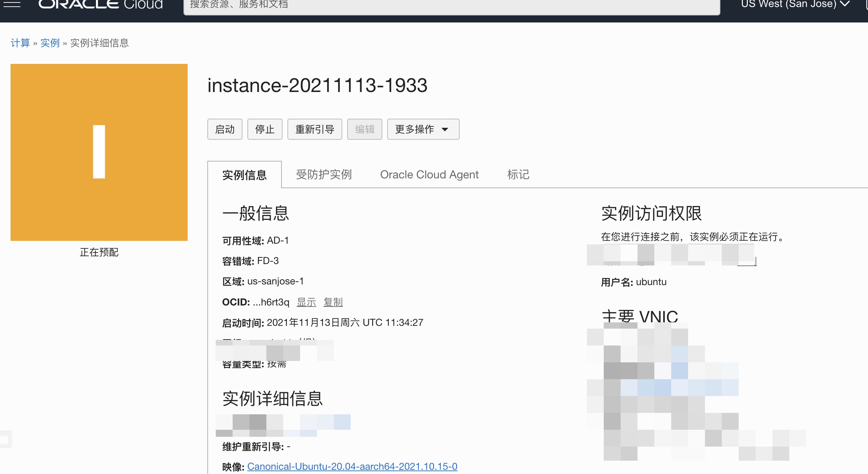Click the 可用性域: AD-1 text

pos(255,241)
